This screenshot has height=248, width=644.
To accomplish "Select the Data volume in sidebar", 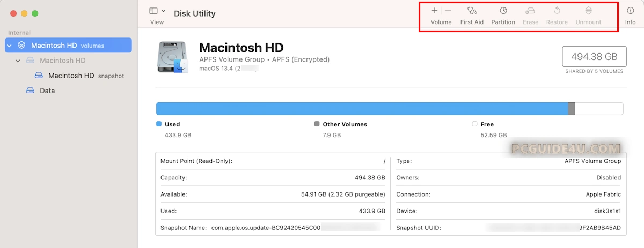I will coord(47,91).
